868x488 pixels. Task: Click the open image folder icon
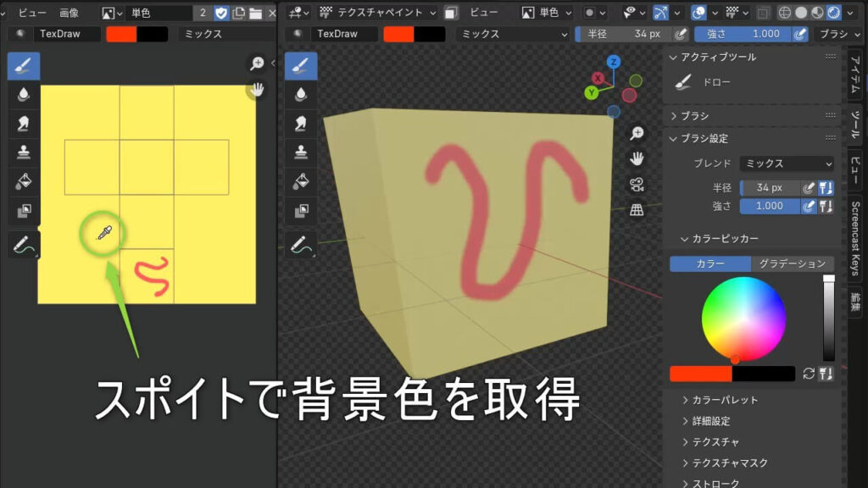pos(255,13)
